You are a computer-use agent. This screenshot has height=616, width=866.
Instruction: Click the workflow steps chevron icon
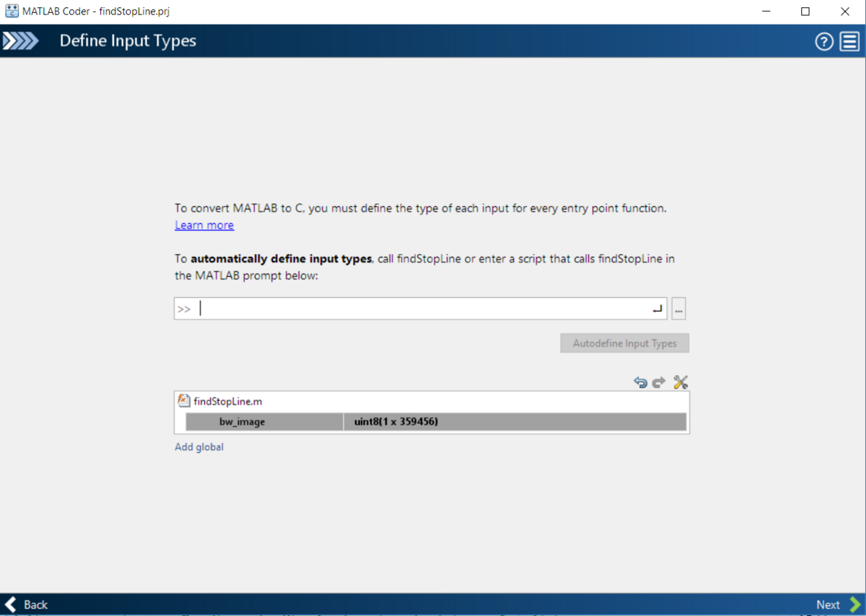[x=20, y=41]
